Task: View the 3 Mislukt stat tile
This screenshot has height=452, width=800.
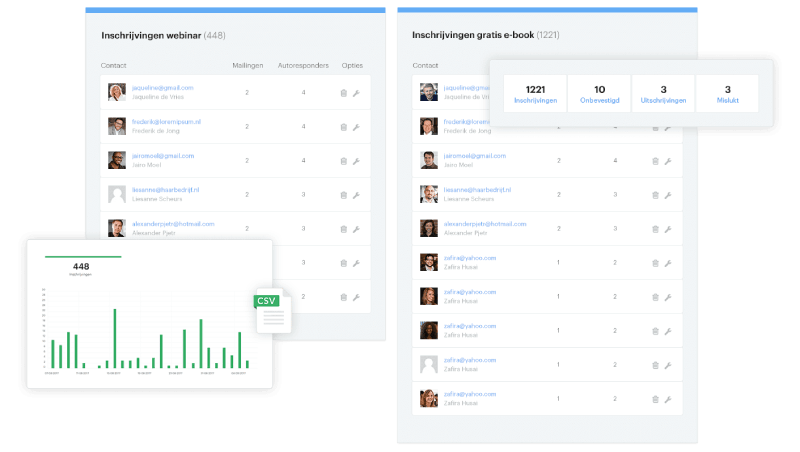Action: (728, 94)
